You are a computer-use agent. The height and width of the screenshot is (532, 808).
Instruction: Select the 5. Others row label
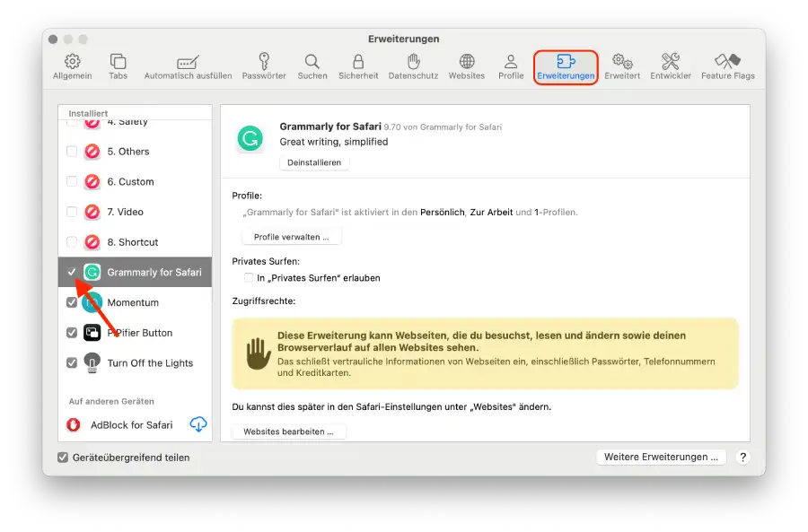click(x=128, y=152)
